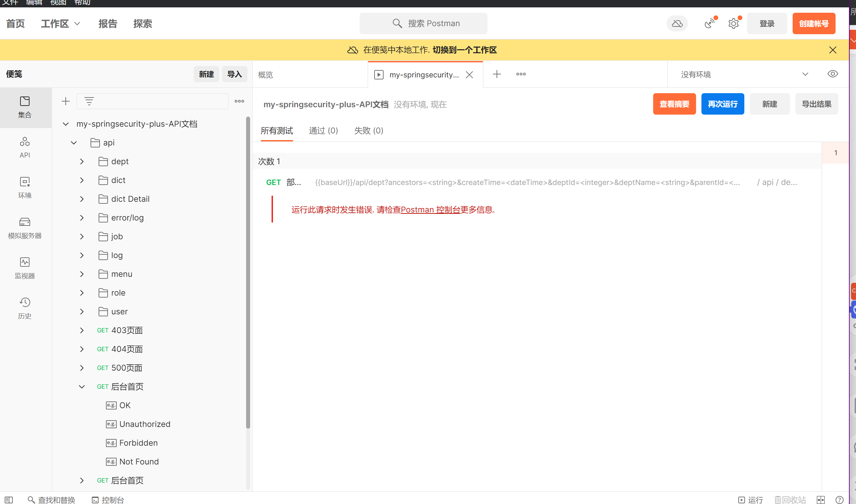Click the offline cloud sync icon

(677, 23)
